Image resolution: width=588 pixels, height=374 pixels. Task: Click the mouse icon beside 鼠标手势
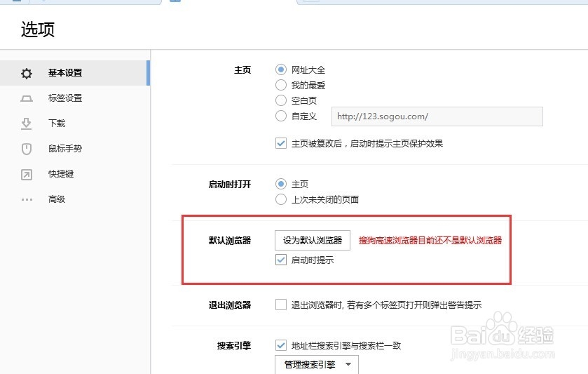(27, 149)
